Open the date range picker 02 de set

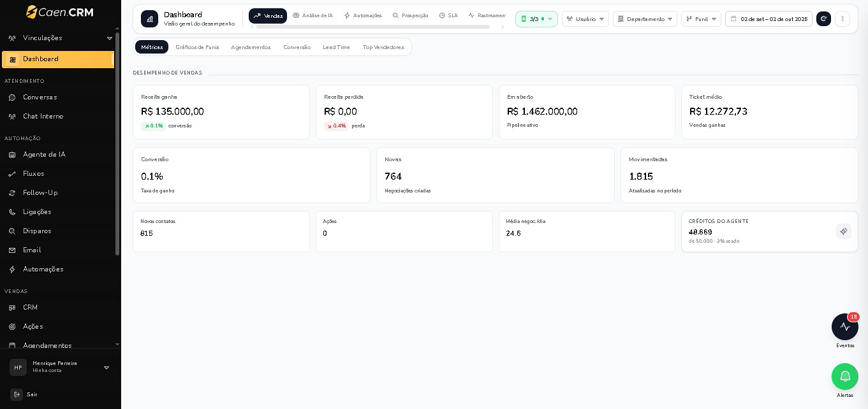click(769, 19)
